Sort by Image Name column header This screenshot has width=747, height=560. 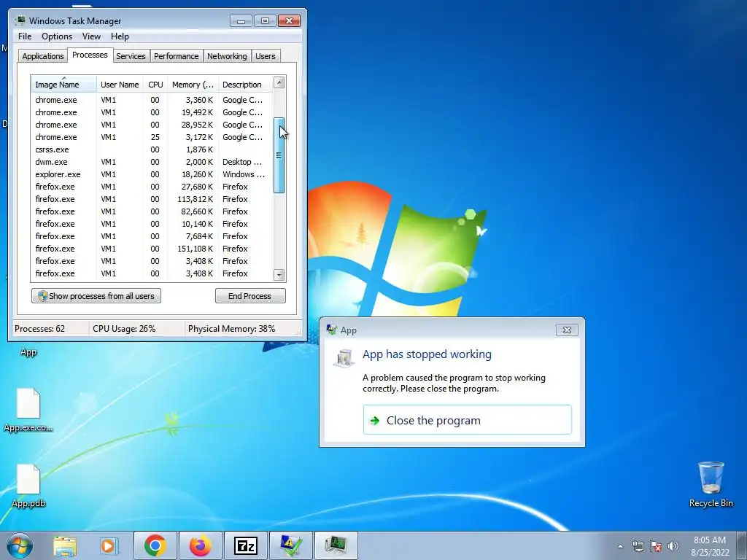[64, 85]
